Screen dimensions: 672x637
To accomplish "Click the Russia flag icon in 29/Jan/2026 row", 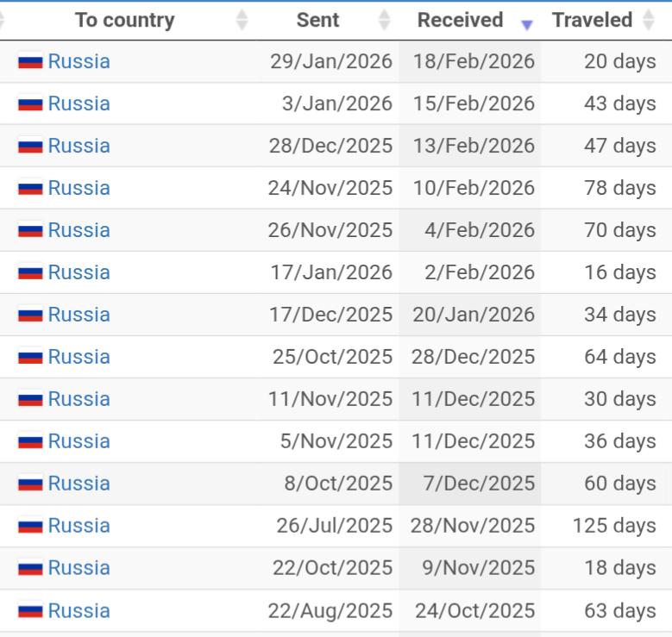I will click(30, 62).
